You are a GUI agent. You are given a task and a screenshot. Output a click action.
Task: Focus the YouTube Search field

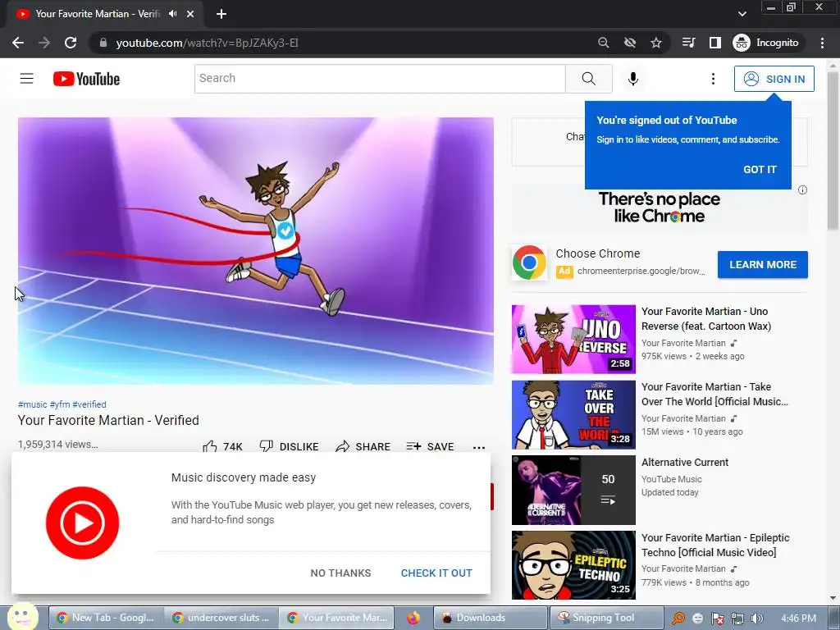click(380, 79)
